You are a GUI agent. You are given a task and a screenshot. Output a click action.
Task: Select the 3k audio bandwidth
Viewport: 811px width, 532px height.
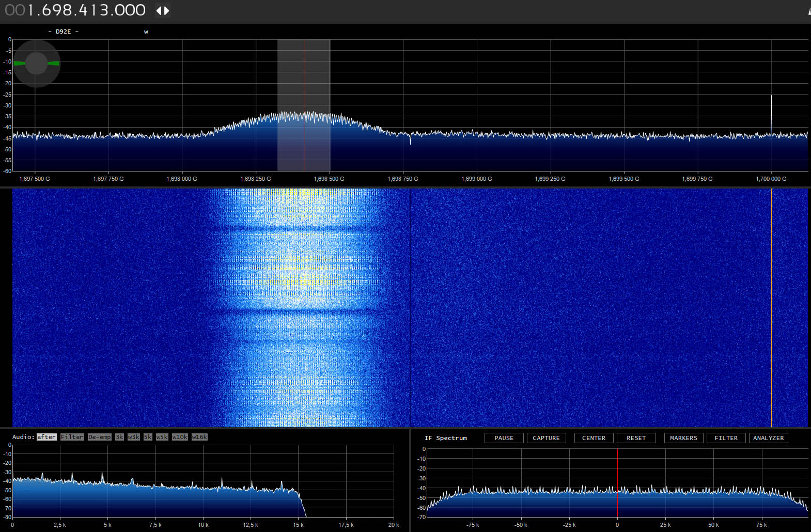pos(119,437)
